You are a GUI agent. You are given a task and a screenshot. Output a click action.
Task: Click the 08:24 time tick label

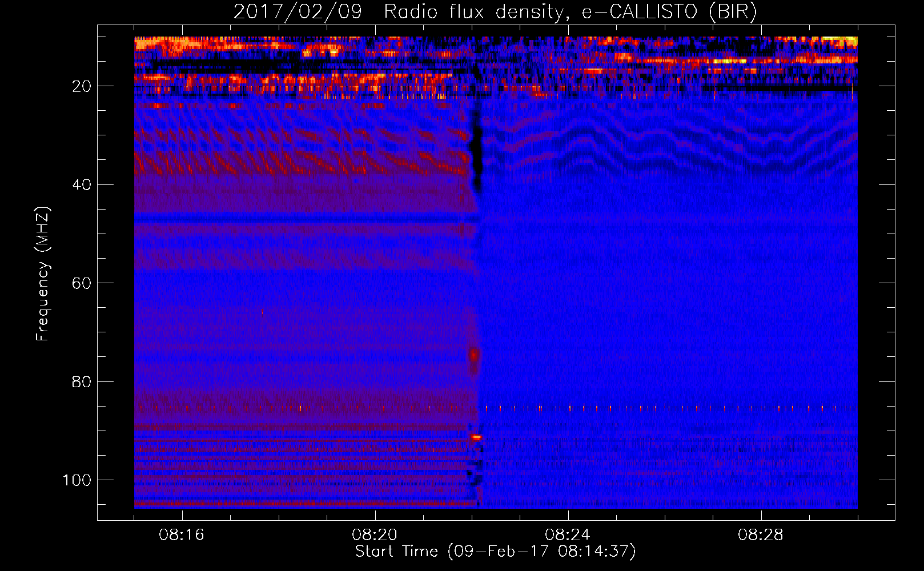(568, 535)
